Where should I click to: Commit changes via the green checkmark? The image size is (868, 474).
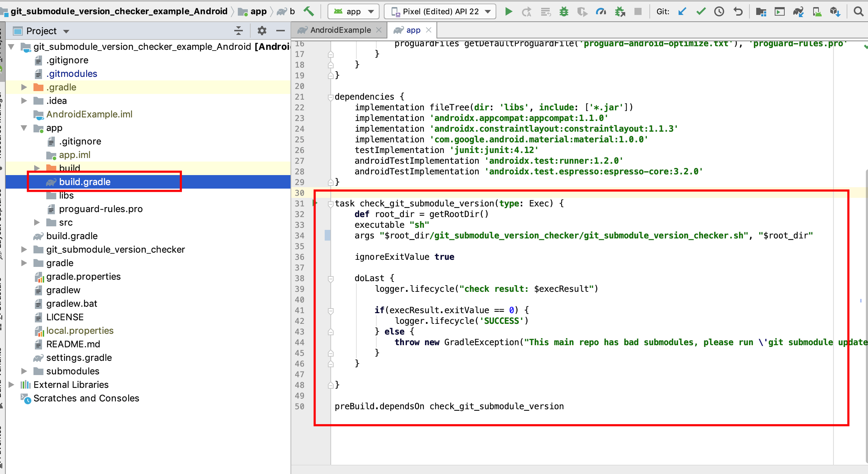701,11
